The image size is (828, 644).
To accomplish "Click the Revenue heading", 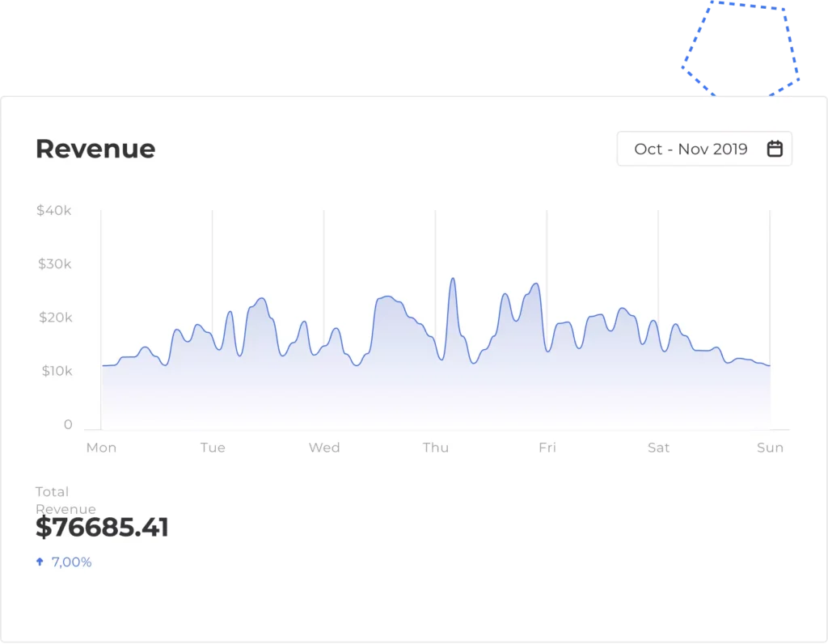I will [x=95, y=149].
